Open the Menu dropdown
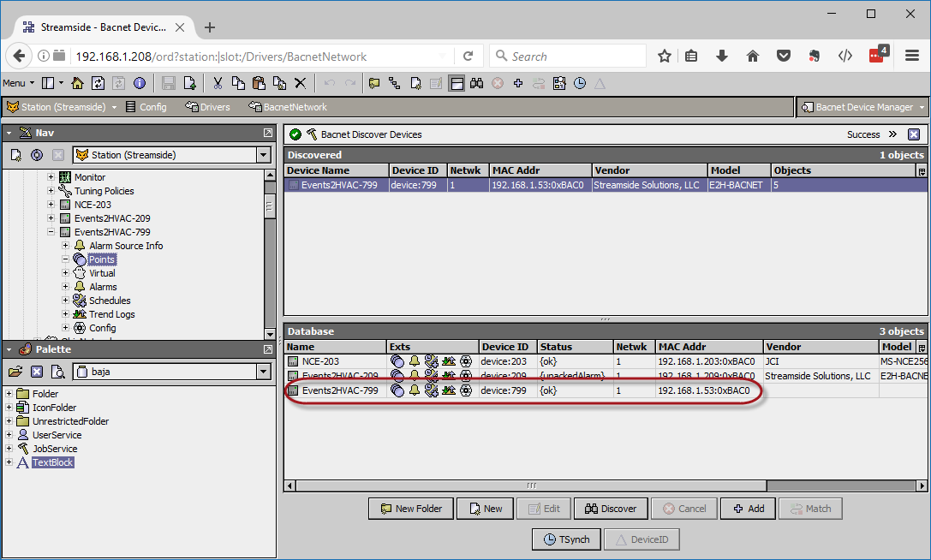931x560 pixels. [18, 83]
